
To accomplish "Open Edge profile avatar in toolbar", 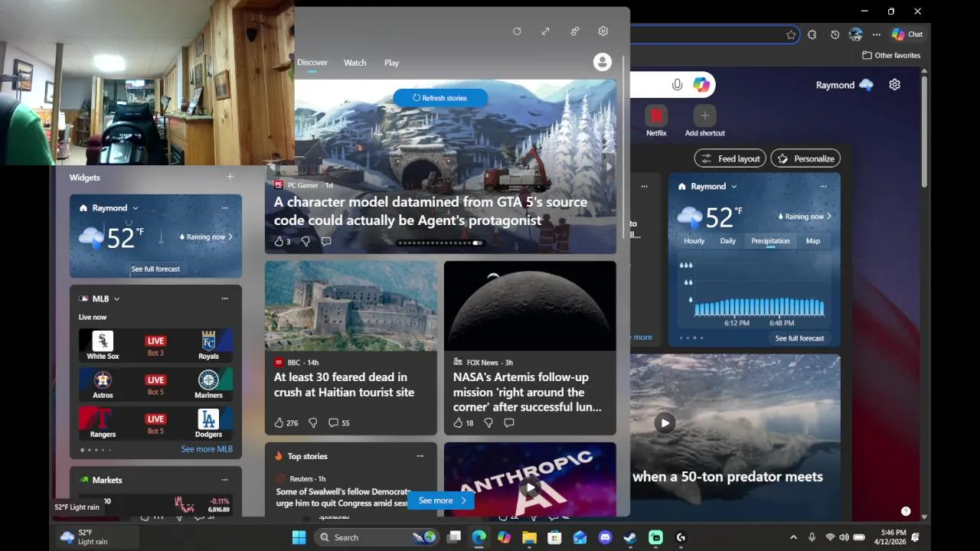I will tap(856, 34).
